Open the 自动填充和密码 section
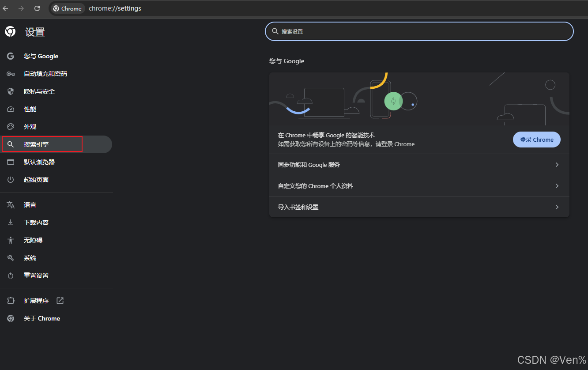 click(x=56, y=74)
